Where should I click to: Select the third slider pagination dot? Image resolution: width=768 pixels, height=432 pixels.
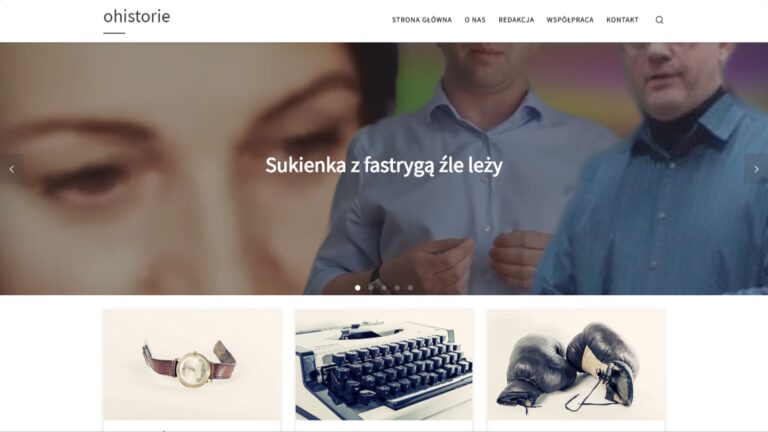[384, 288]
